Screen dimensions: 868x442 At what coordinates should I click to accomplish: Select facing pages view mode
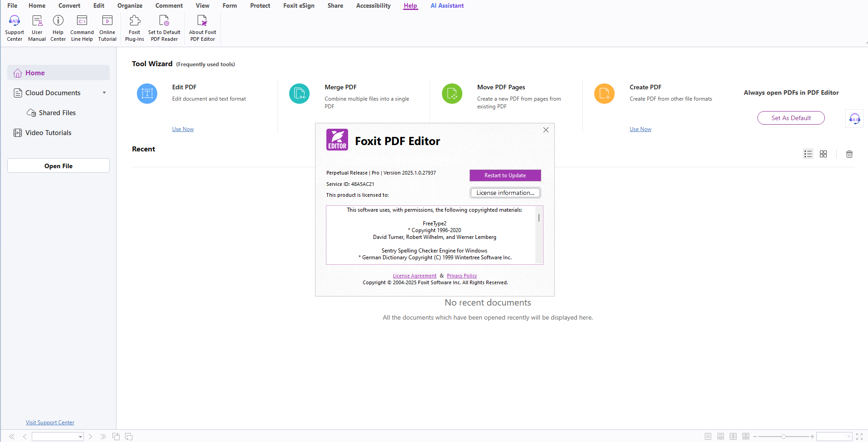[x=733, y=437]
